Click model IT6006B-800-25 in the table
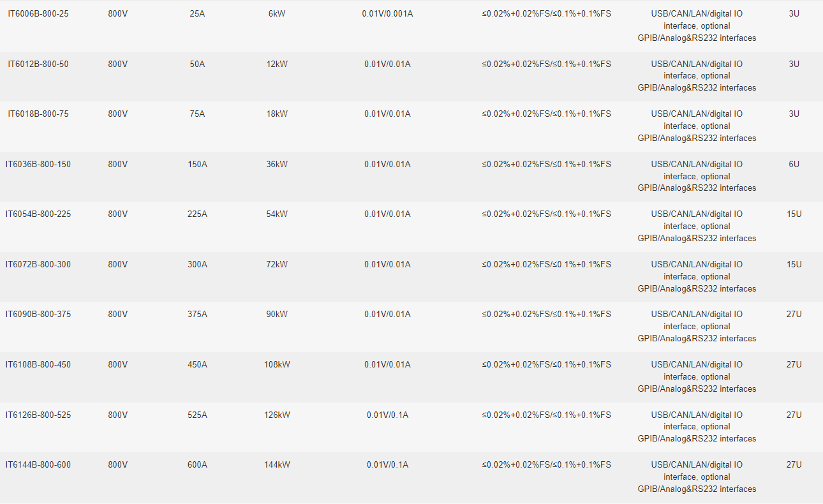Screen dimensions: 823x504 tap(38, 13)
